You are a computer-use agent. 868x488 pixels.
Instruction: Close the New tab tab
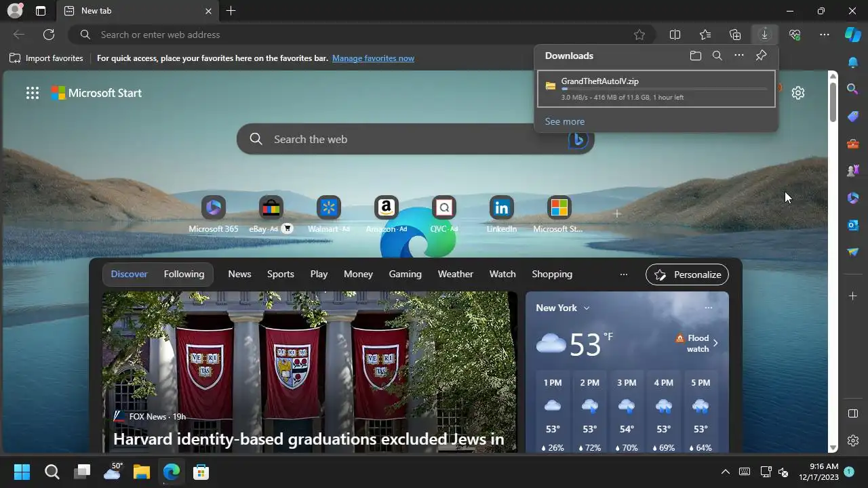coord(208,11)
